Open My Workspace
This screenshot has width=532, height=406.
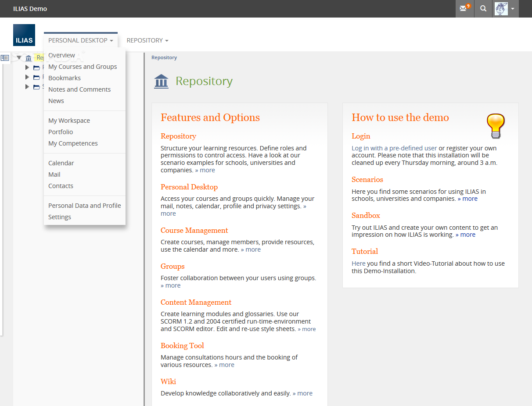coord(69,121)
